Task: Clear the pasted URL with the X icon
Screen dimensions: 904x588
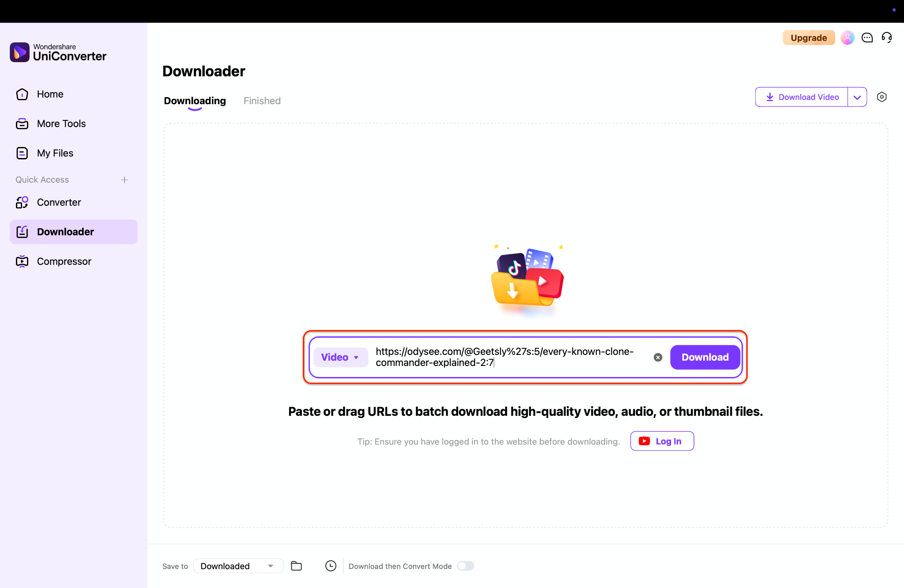Action: click(x=658, y=357)
